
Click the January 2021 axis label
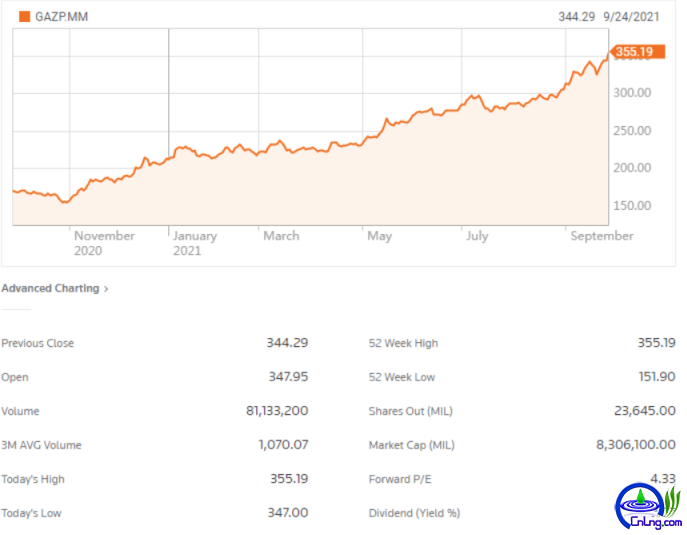195,243
